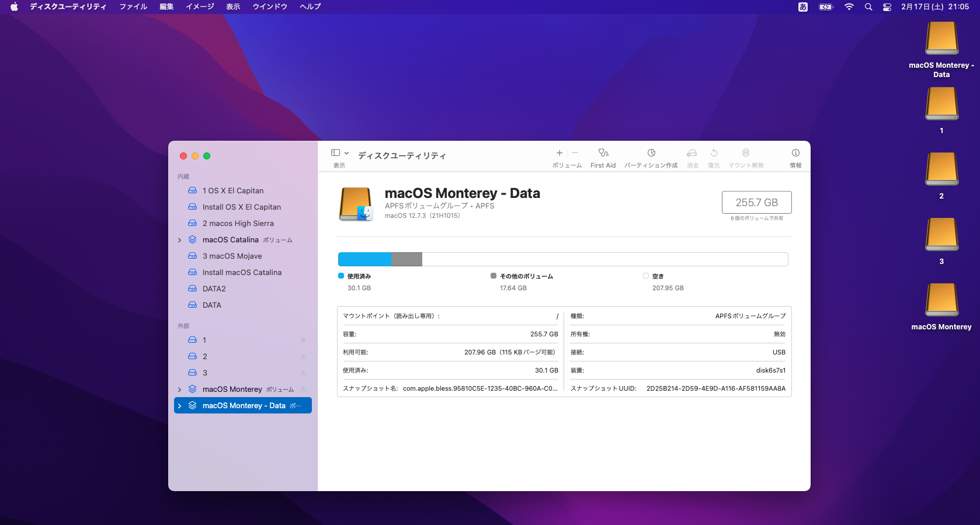This screenshot has height=525, width=980.
Task: Open the sidebar view options menu
Action: point(346,153)
